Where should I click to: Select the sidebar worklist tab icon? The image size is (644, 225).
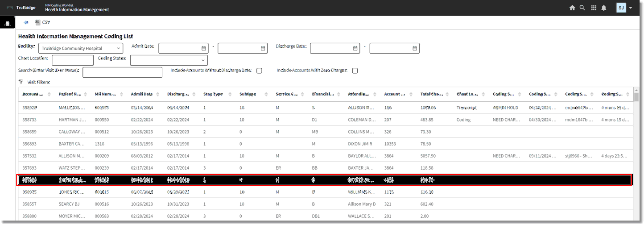pyautogui.click(x=8, y=23)
